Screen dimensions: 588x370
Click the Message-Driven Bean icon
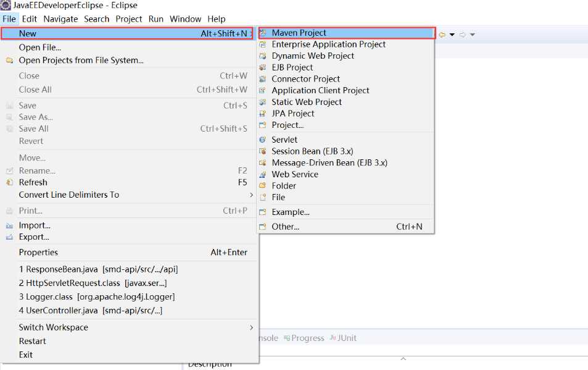(x=262, y=163)
